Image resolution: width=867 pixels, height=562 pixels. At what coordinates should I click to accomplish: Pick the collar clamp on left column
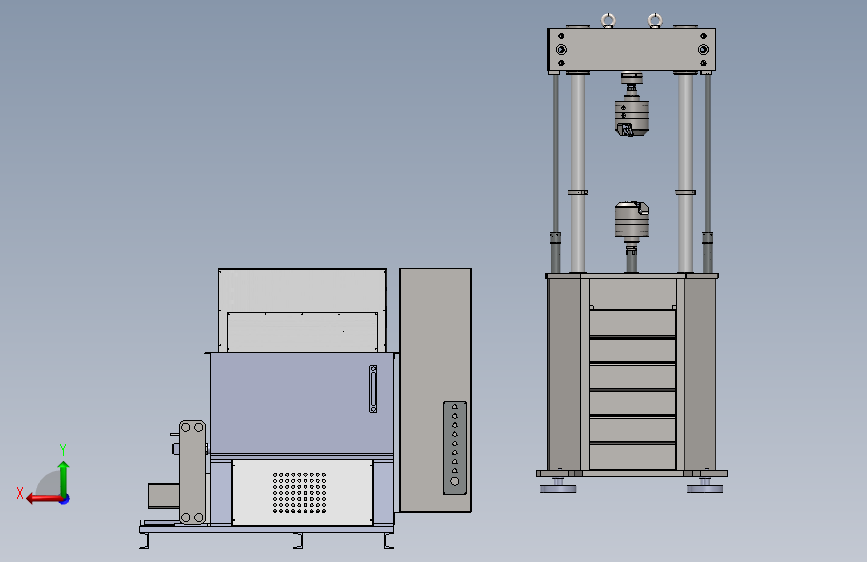pyautogui.click(x=578, y=192)
